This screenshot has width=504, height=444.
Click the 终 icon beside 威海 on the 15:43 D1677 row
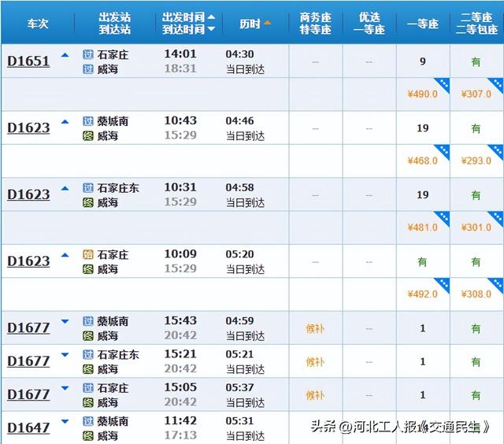tap(88, 335)
